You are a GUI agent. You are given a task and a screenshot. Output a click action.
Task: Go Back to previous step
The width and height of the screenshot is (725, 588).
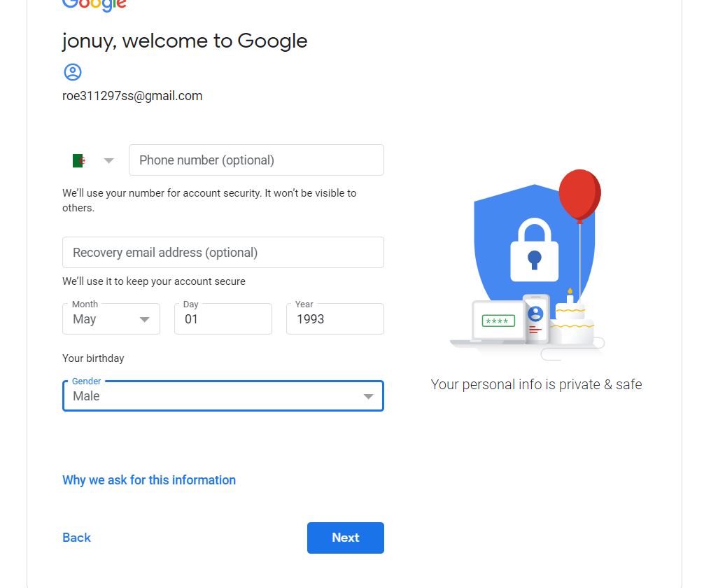(77, 538)
